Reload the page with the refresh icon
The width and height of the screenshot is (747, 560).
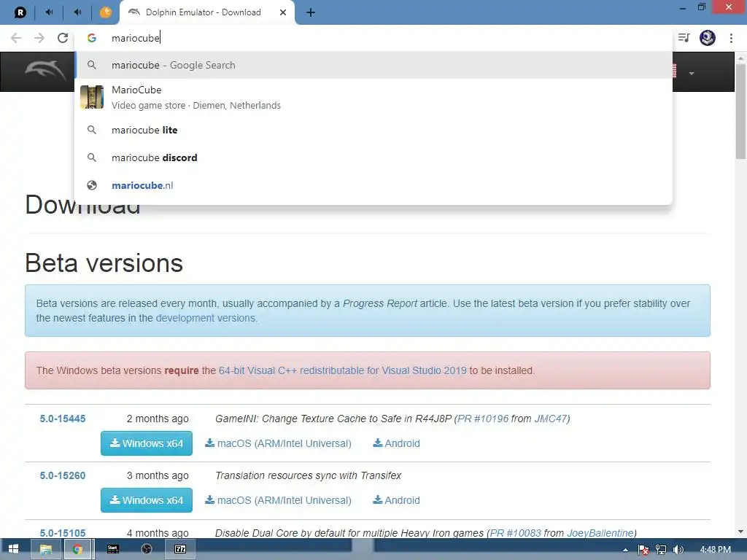click(63, 38)
